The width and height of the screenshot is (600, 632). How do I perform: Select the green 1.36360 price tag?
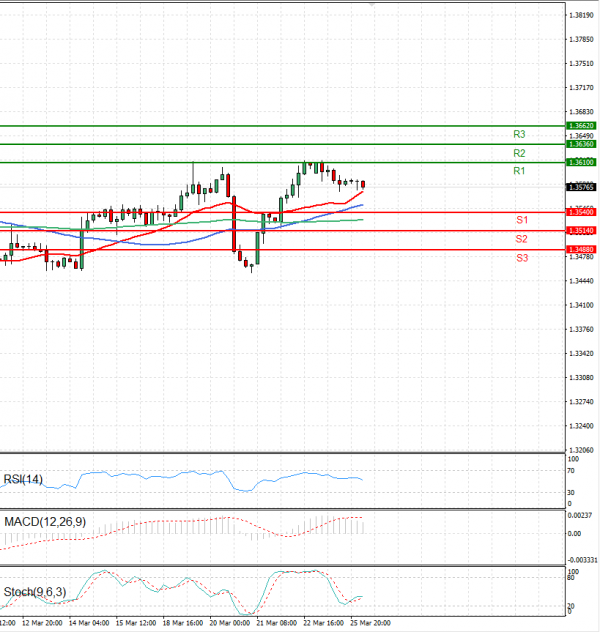[581, 144]
